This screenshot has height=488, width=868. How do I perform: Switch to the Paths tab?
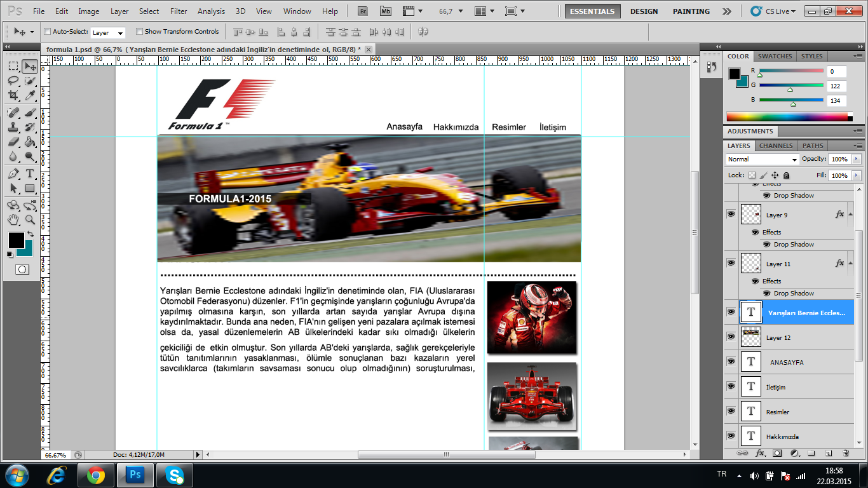[x=813, y=146]
